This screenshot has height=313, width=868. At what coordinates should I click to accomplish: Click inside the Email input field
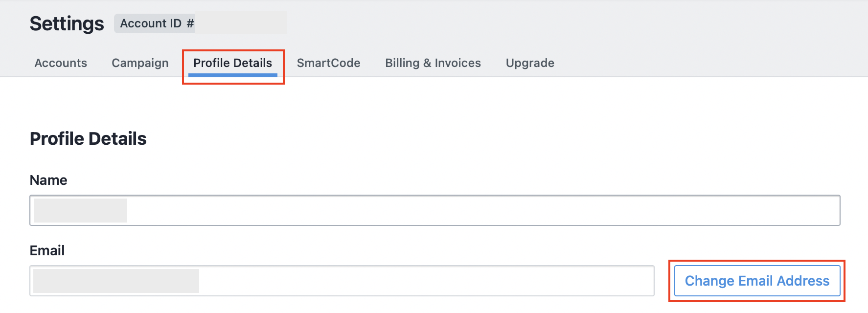(x=342, y=281)
